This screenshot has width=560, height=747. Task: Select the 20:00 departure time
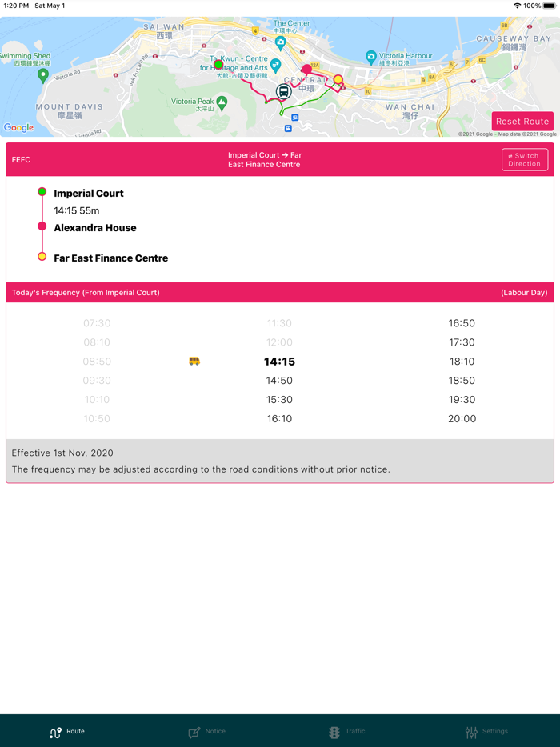click(x=462, y=418)
